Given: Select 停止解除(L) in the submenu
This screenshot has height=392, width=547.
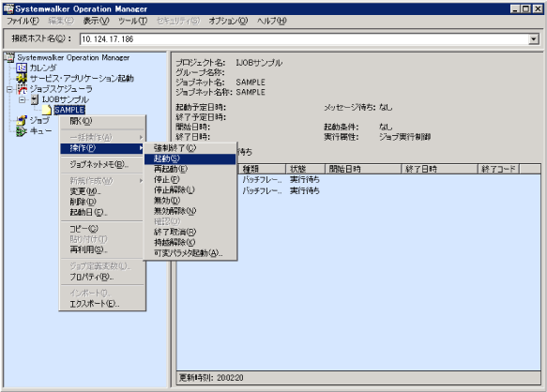Looking at the screenshot, I should pyautogui.click(x=190, y=190).
